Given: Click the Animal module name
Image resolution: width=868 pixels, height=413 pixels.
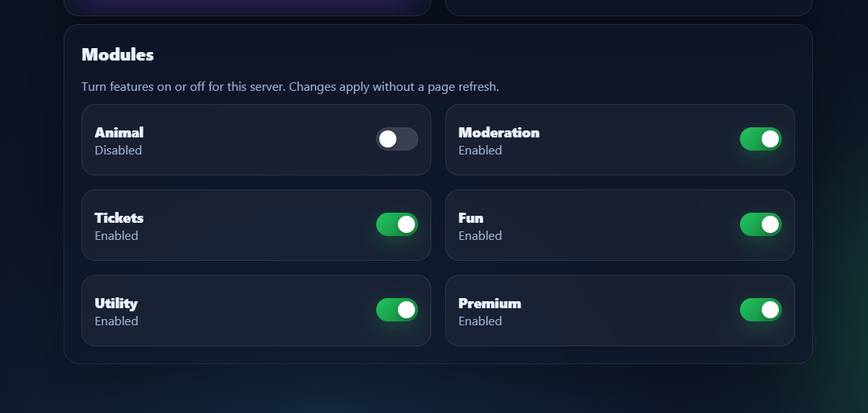Looking at the screenshot, I should pos(119,133).
